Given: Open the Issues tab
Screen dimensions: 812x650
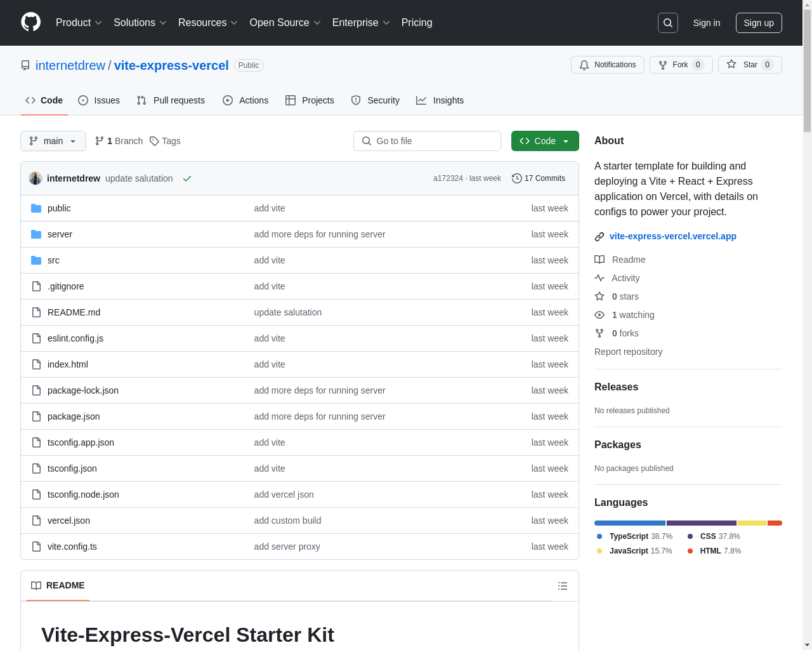Looking at the screenshot, I should click(x=99, y=100).
